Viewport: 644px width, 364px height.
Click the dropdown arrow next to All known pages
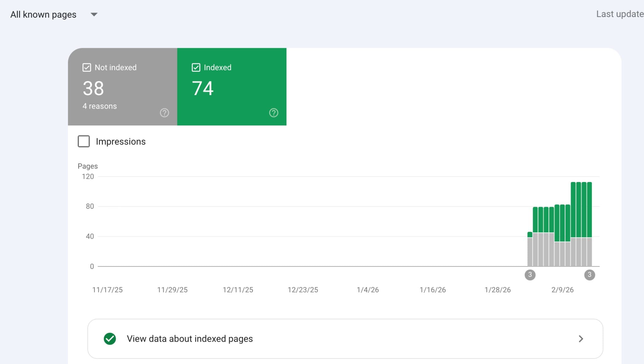coord(94,14)
